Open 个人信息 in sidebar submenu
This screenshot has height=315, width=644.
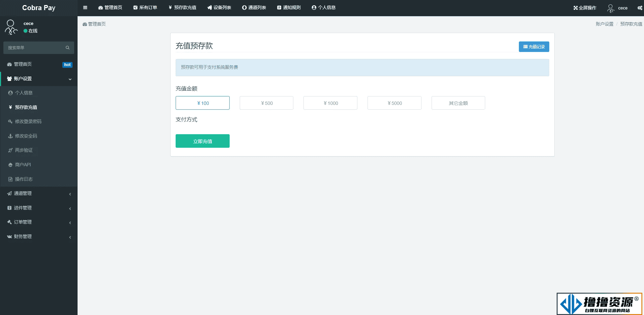pos(39,93)
